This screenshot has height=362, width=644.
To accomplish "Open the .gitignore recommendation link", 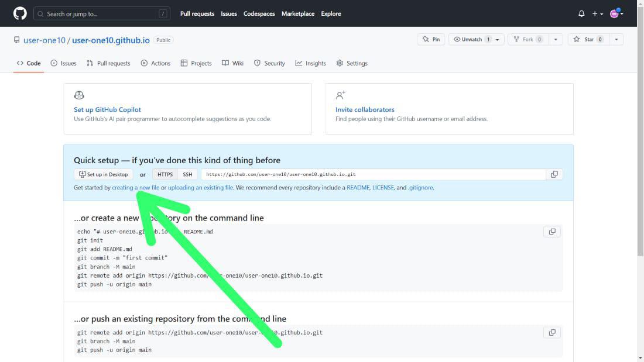I will pos(420,188).
